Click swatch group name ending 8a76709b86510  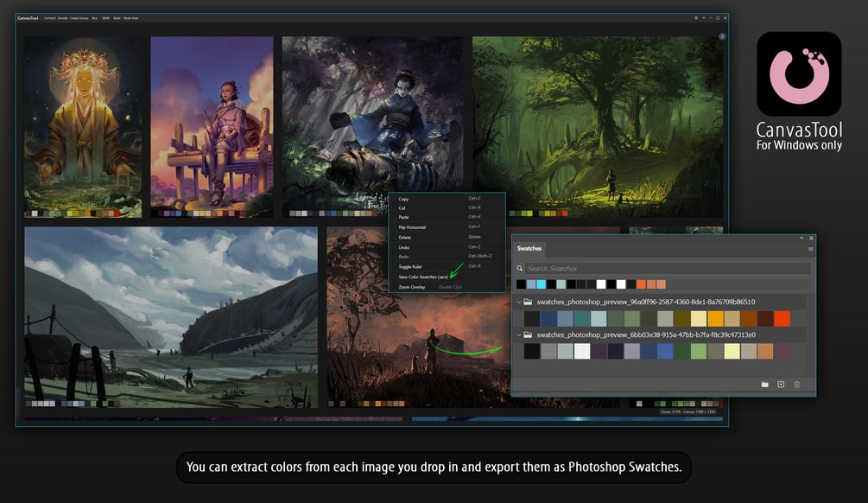[x=645, y=302]
